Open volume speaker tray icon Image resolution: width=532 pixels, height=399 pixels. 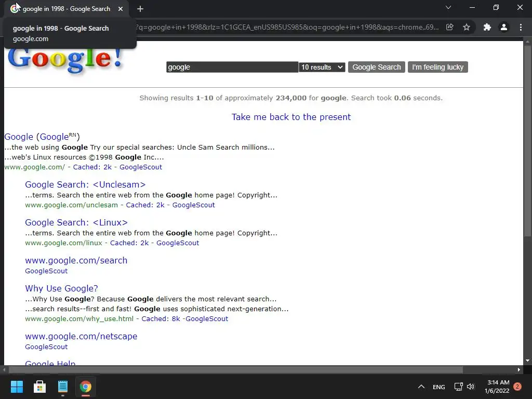point(471,387)
